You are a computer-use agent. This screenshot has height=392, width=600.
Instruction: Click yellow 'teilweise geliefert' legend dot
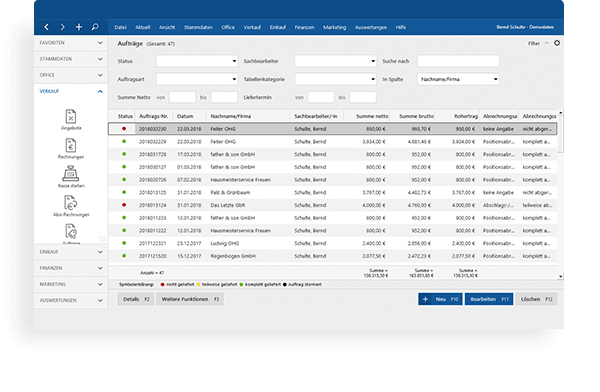pyautogui.click(x=198, y=284)
